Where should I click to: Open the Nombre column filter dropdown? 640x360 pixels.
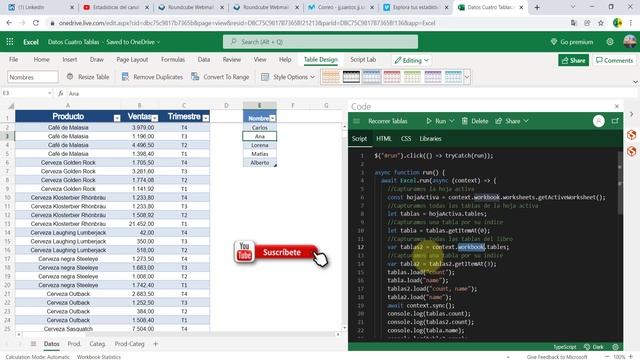tap(272, 118)
